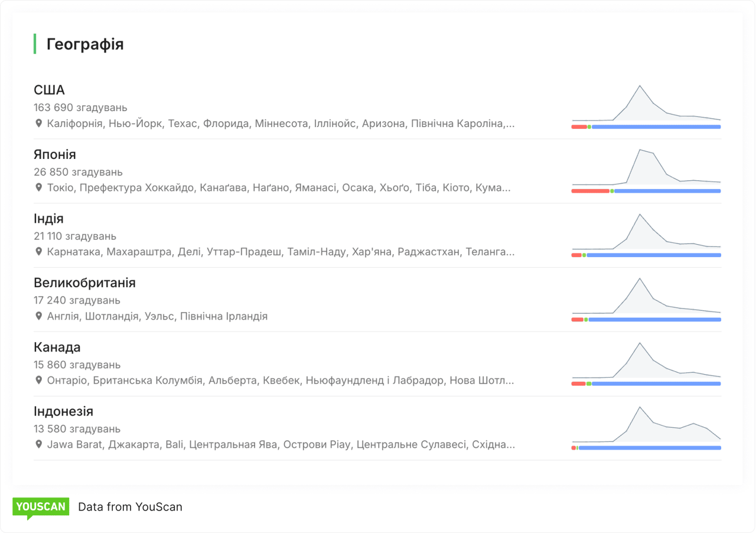Click the location pin icon under Японія

tap(39, 187)
